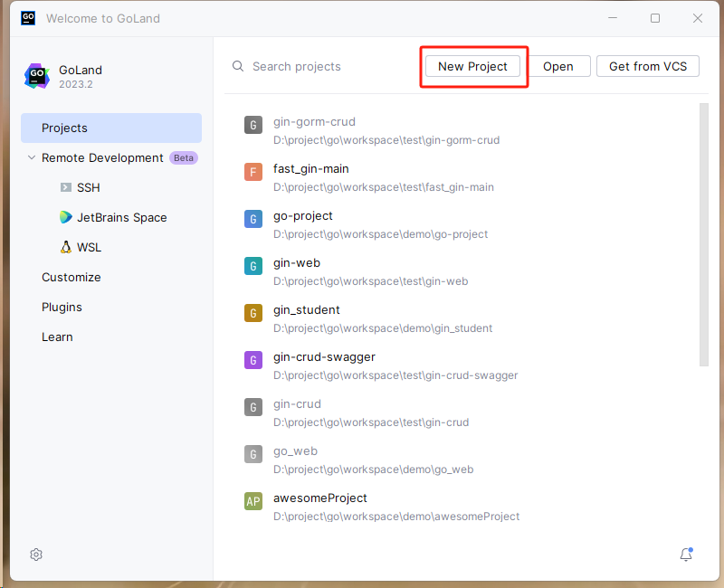Open the gin-crud project
The image size is (724, 588).
tap(462, 413)
